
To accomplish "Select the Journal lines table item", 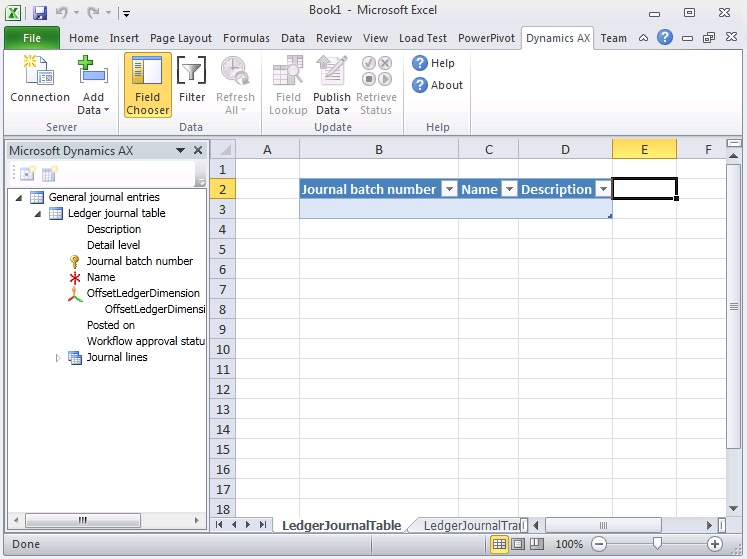I will [x=117, y=357].
